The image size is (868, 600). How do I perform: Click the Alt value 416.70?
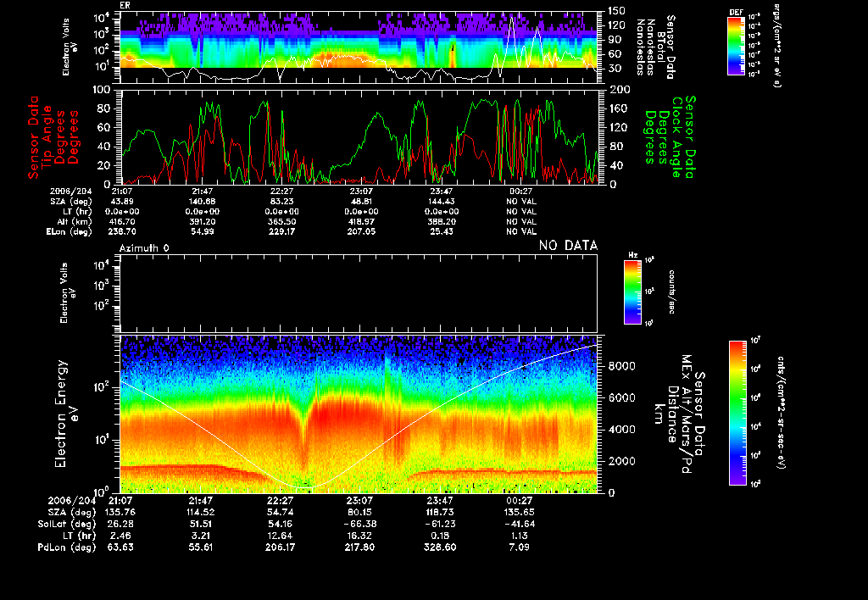point(122,221)
